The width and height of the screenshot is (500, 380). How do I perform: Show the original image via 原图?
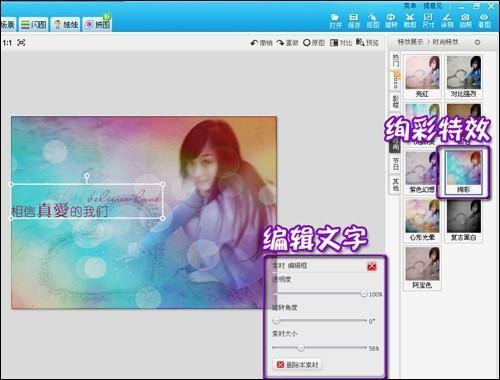pos(314,43)
